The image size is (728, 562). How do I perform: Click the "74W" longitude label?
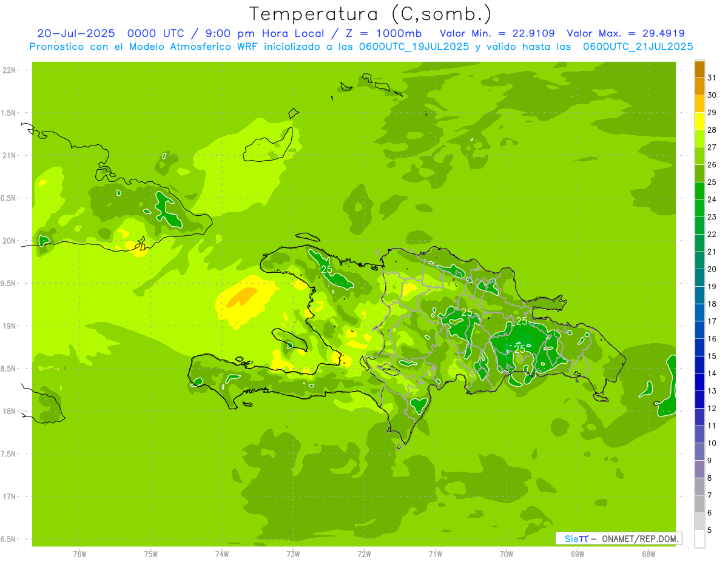click(222, 554)
